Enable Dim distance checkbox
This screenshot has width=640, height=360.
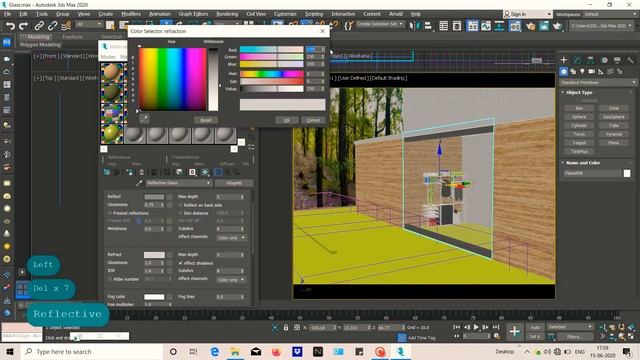click(180, 213)
